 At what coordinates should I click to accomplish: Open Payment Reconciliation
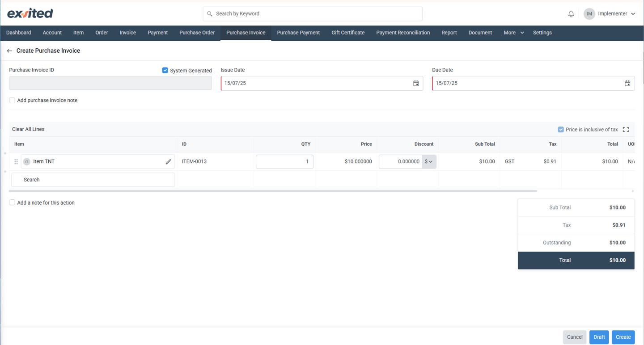click(x=403, y=33)
